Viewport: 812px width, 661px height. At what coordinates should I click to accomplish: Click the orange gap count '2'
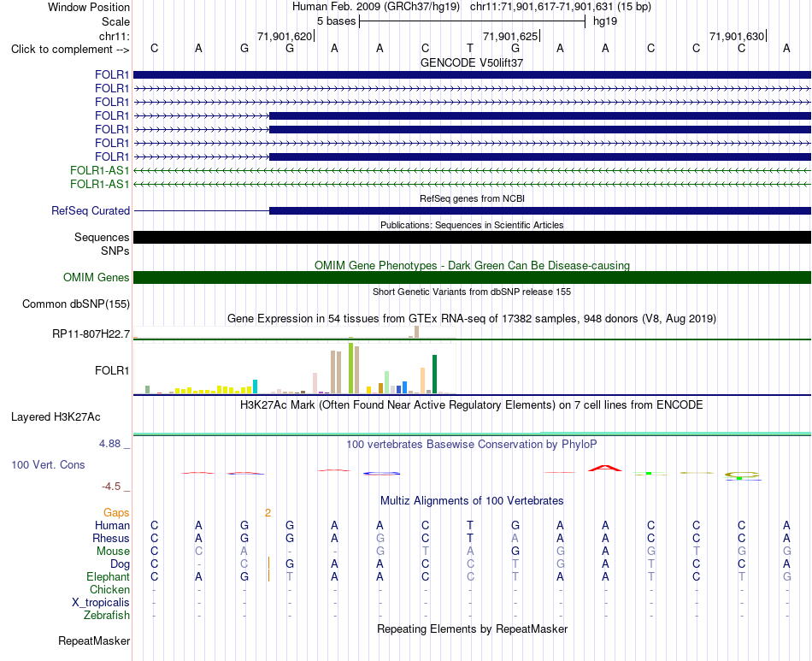pyautogui.click(x=268, y=513)
